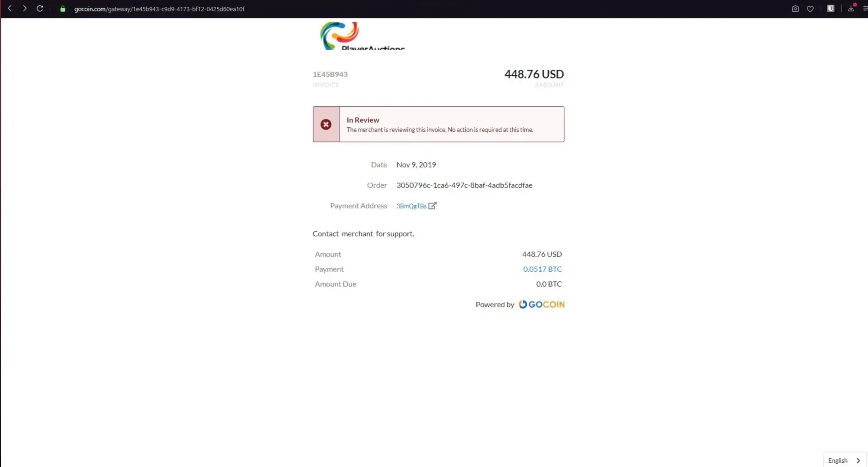Go forward with the browser forward arrow
The image size is (868, 467).
pos(25,9)
